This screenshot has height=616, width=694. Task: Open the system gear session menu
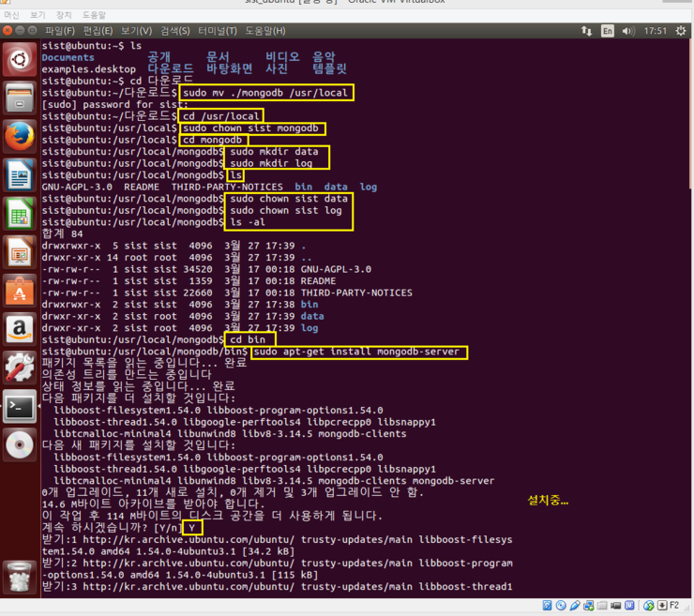pos(681,31)
